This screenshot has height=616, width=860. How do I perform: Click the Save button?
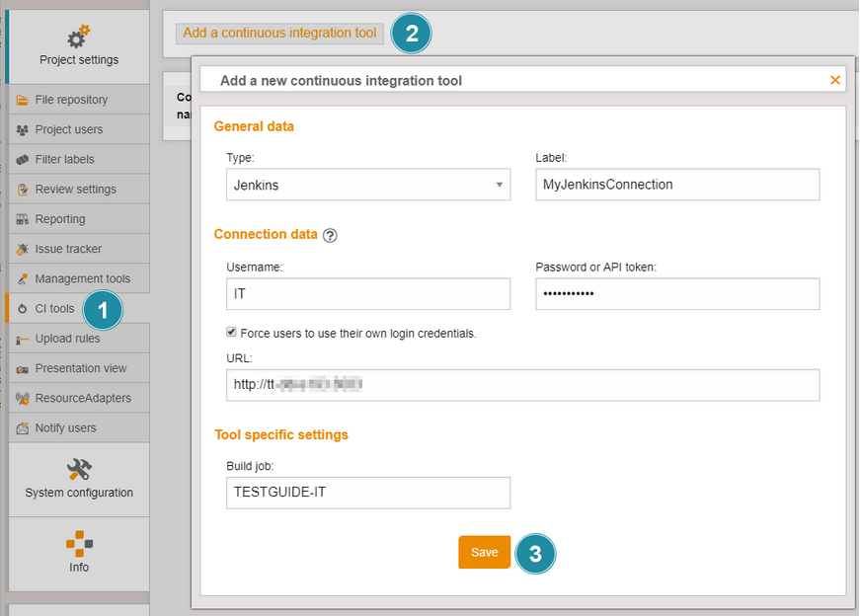coord(484,553)
